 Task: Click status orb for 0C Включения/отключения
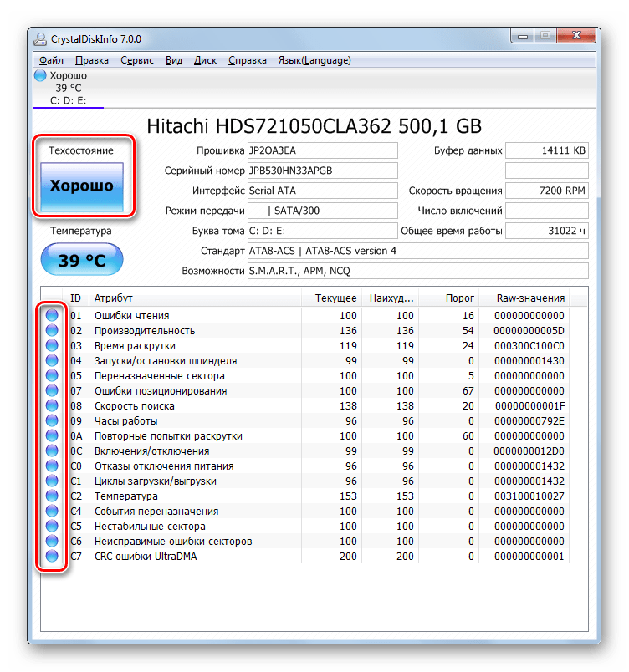(52, 451)
